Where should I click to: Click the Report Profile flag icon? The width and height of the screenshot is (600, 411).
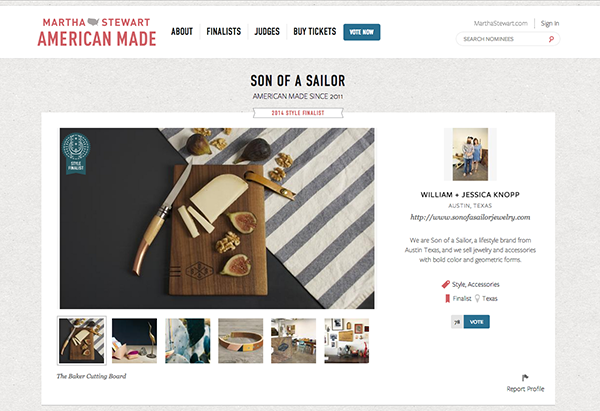(525, 378)
